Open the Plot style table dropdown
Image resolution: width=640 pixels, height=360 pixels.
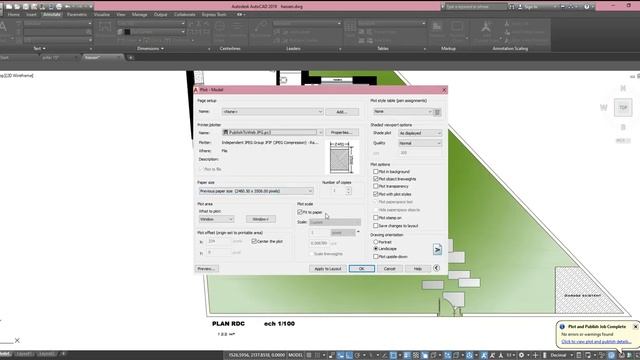[402, 111]
